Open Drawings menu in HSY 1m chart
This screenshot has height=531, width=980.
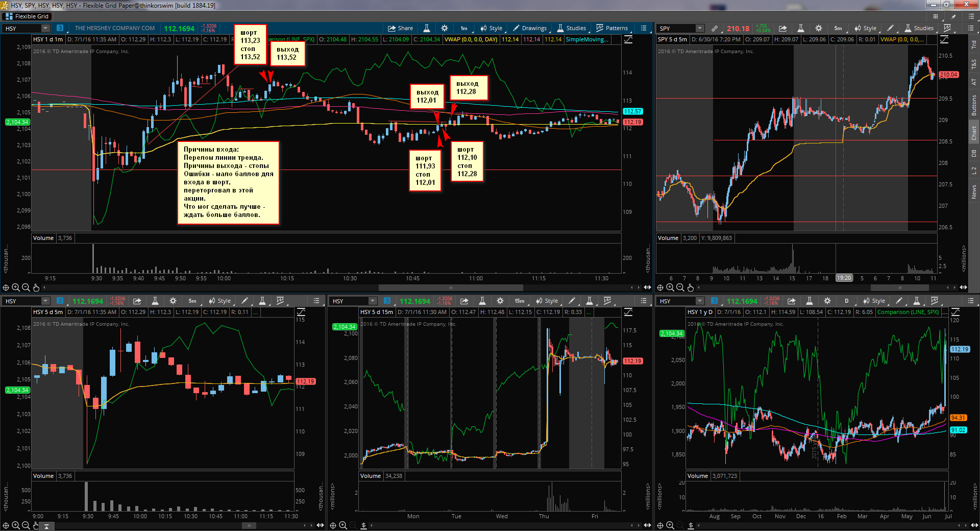point(530,28)
